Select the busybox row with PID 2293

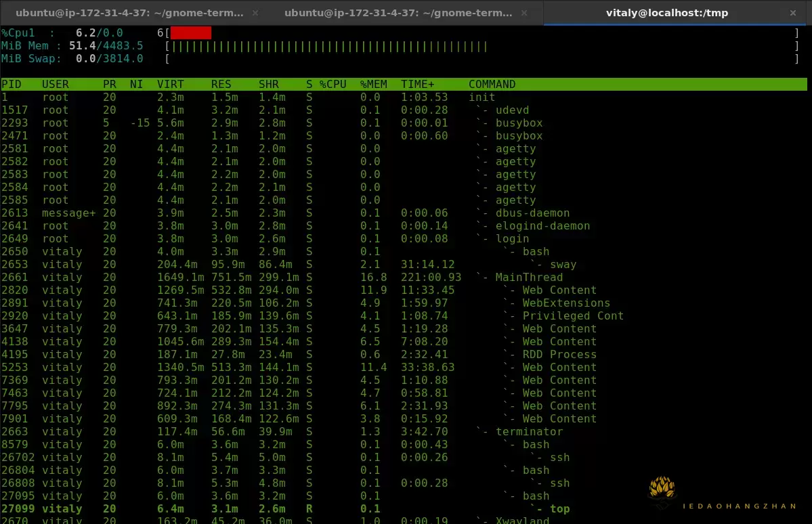[x=404, y=123]
